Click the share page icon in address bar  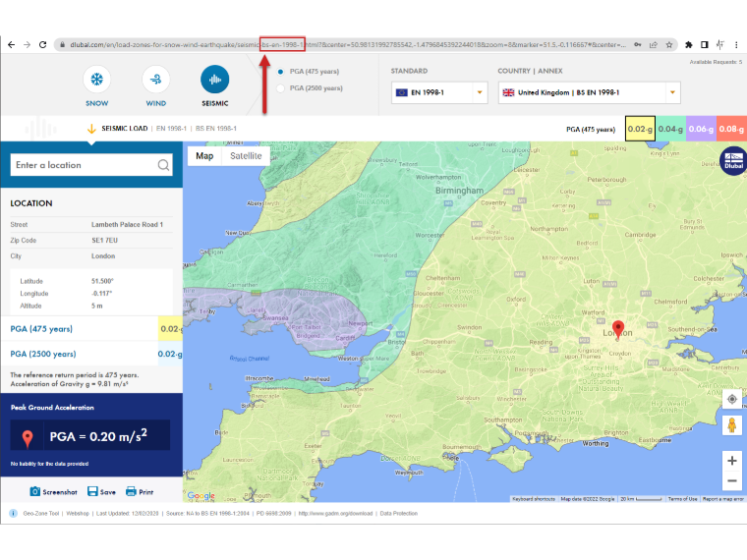pos(654,45)
